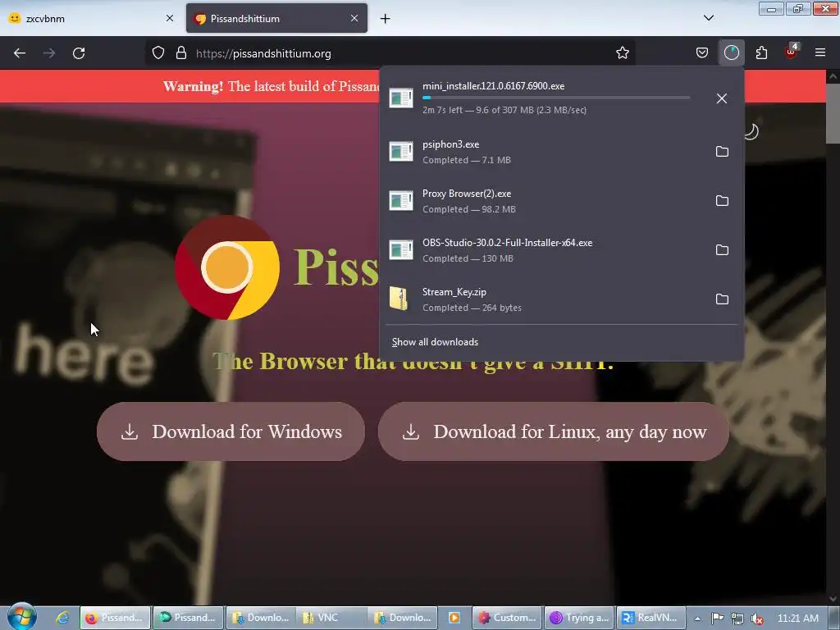Open the Trying a... Tor taskbar item
Viewport: 840px width, 630px height.
click(580, 618)
